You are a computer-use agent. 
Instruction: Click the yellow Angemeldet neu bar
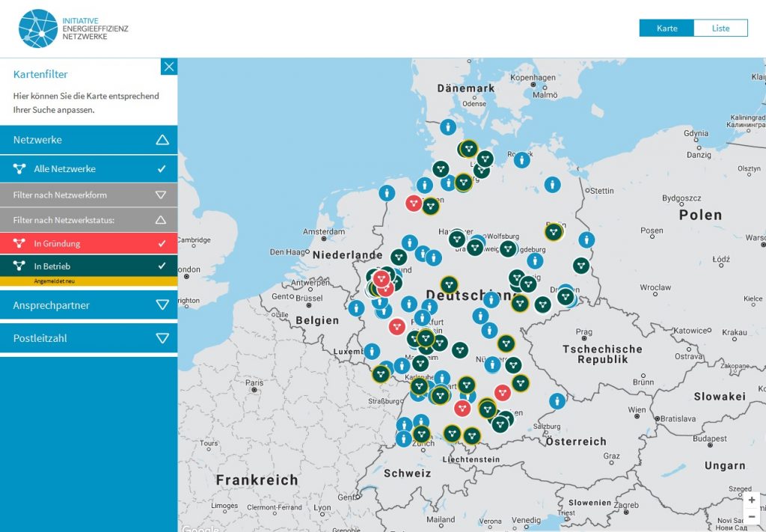click(88, 281)
